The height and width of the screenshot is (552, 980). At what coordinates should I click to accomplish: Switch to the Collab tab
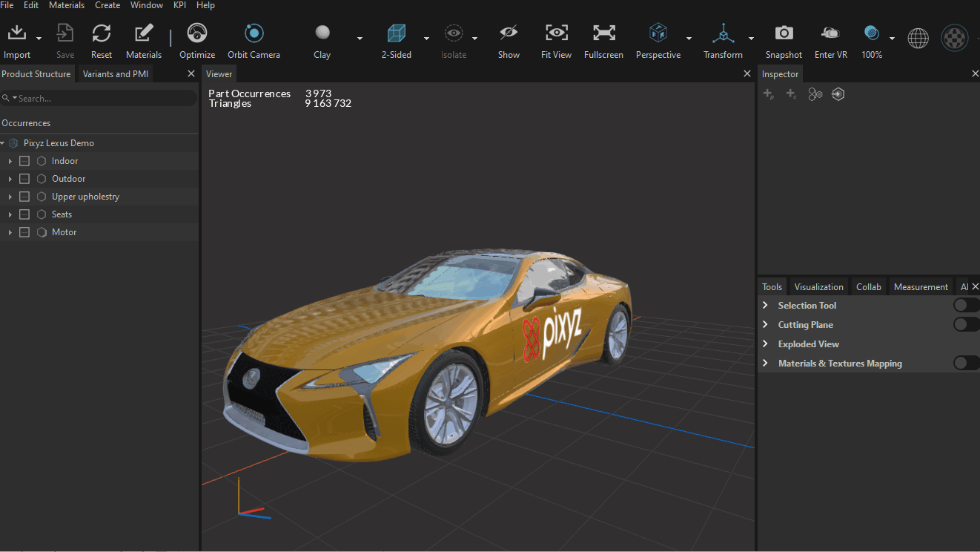[869, 287]
